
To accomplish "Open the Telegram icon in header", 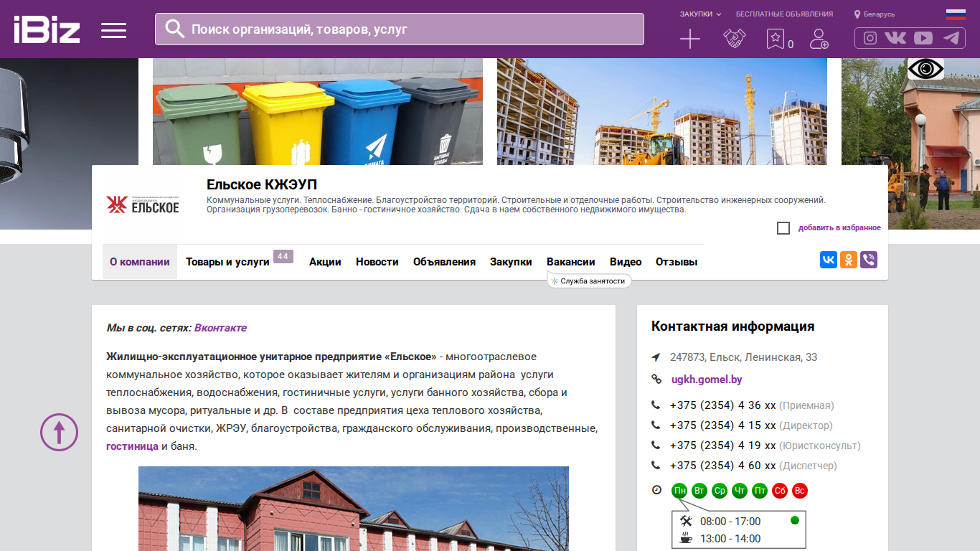I will pyautogui.click(x=951, y=39).
